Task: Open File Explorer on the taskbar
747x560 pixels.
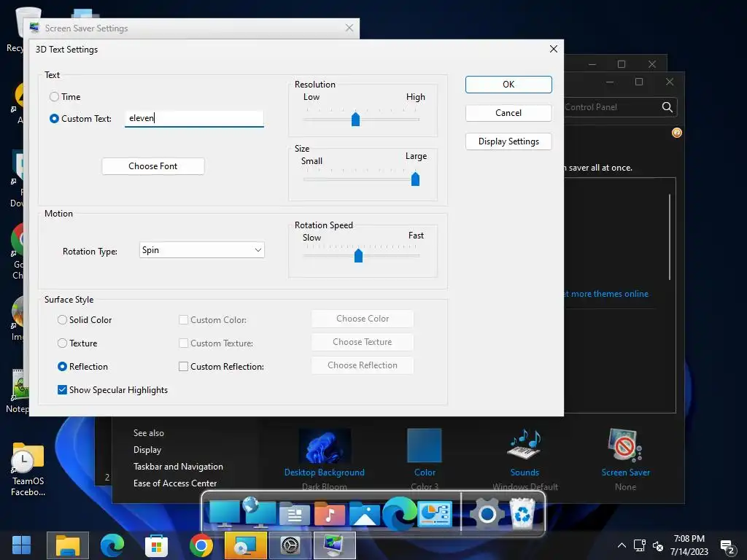Action: point(68,545)
